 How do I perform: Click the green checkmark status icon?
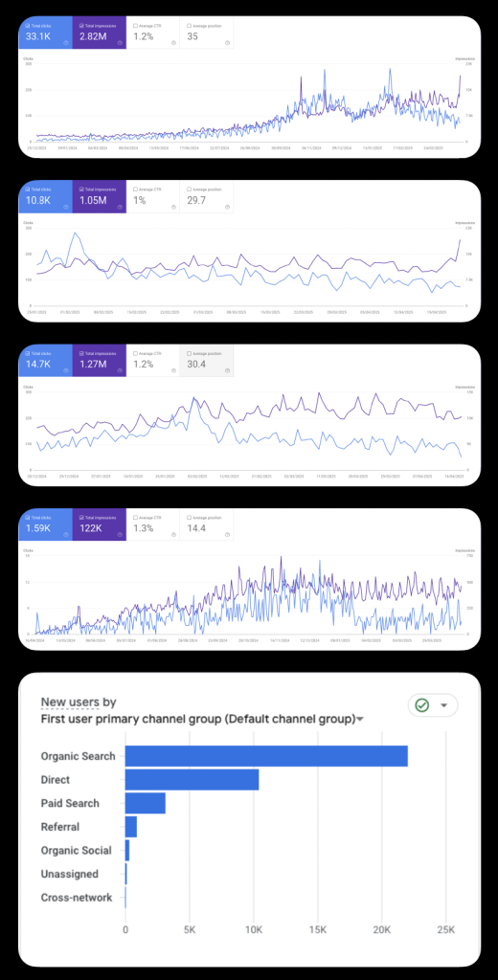422,705
